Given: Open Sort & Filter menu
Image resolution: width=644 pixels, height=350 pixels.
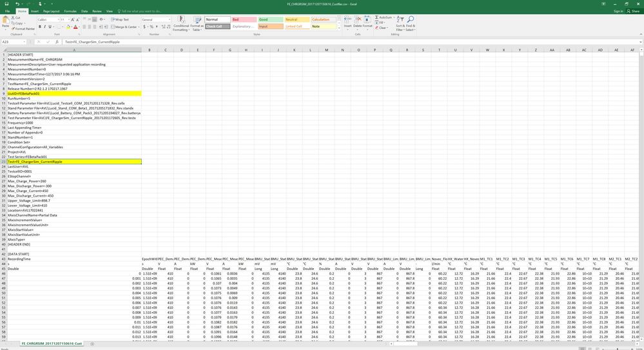Looking at the screenshot, I should pyautogui.click(x=400, y=24).
